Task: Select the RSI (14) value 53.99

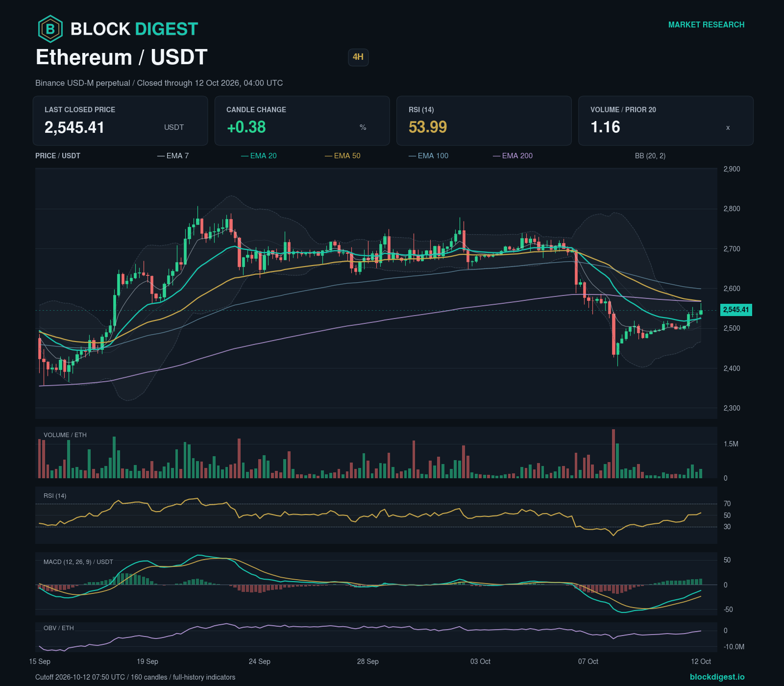Action: pyautogui.click(x=428, y=127)
